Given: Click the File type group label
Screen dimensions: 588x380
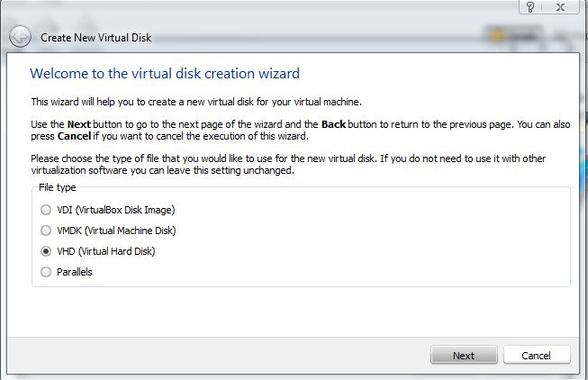Looking at the screenshot, I should (x=55, y=187).
